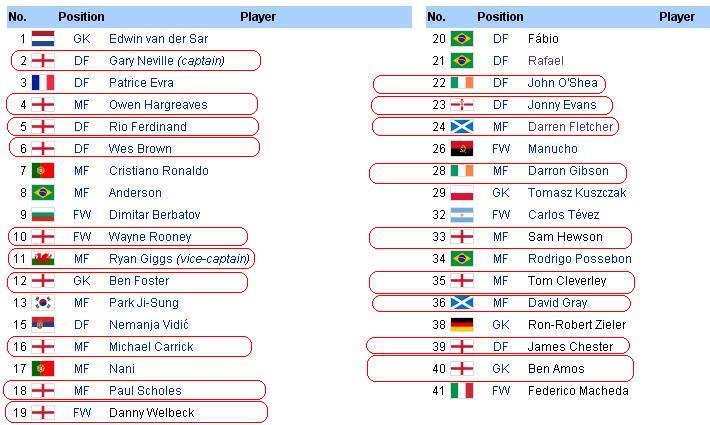
Task: Go to Paul Scholes' page
Action: (145, 391)
